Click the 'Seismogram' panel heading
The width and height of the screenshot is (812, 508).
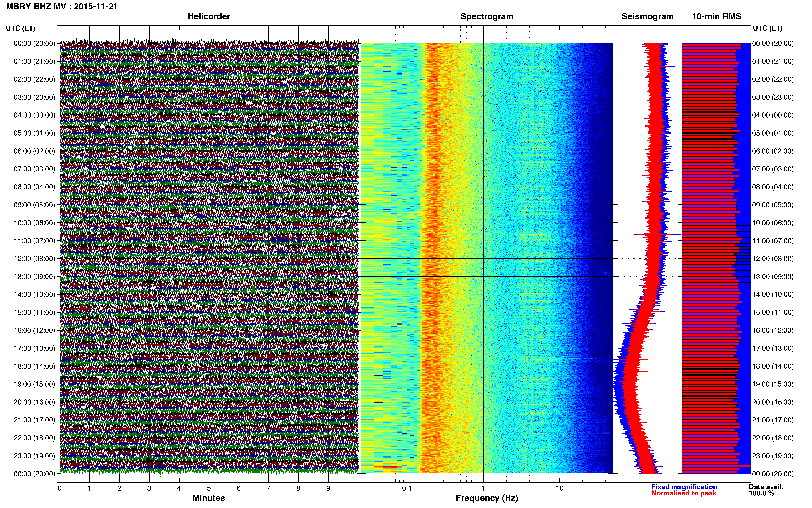pos(648,16)
